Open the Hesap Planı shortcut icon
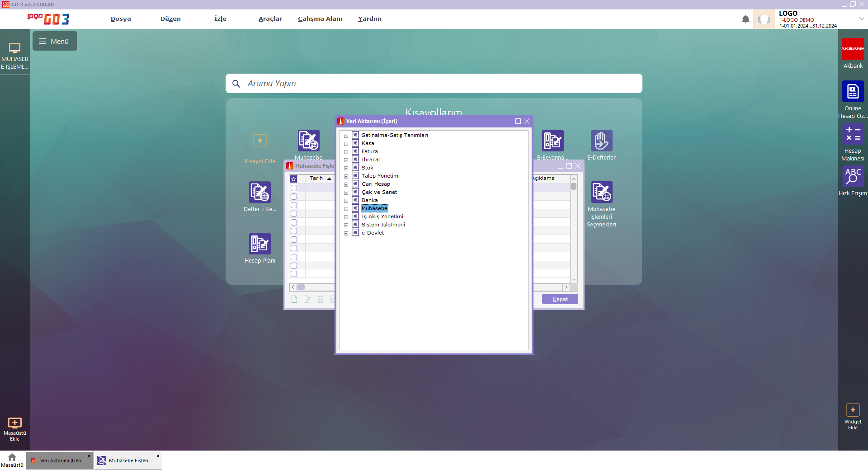 pos(259,244)
